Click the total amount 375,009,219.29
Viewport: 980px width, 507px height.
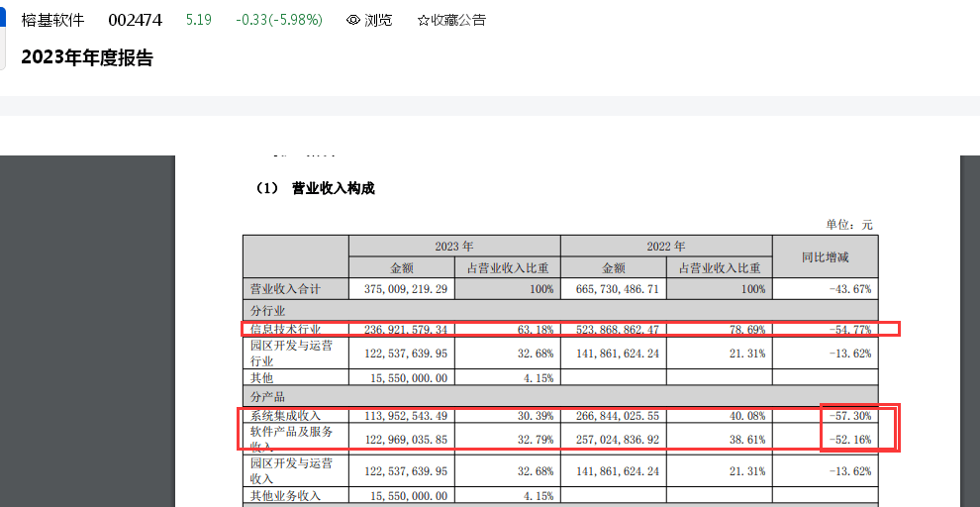[x=406, y=289]
